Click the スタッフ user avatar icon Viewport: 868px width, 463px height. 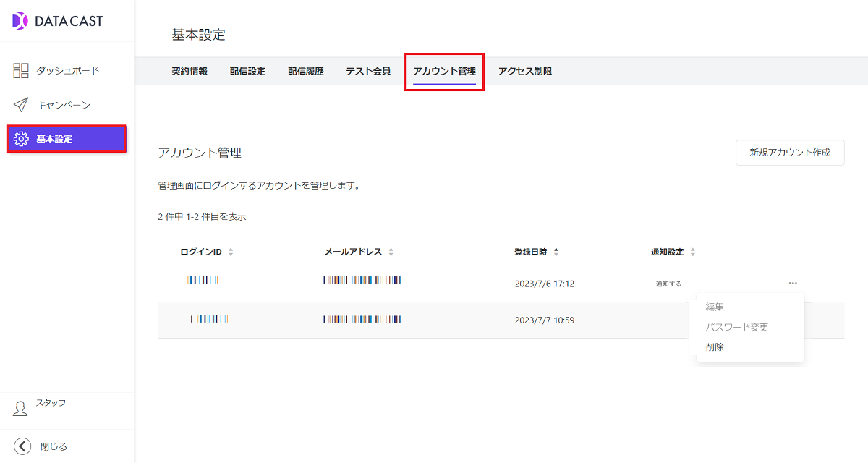pyautogui.click(x=20, y=409)
